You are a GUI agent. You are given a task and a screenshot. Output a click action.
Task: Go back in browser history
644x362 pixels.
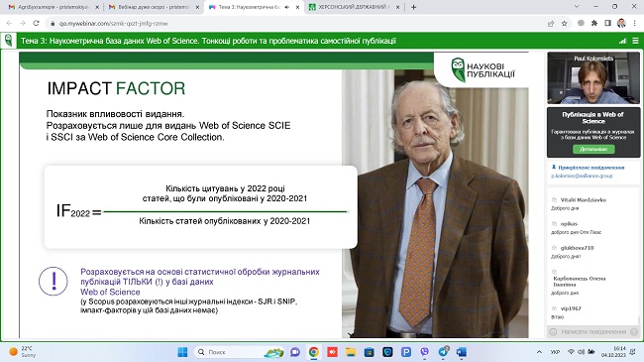10,23
